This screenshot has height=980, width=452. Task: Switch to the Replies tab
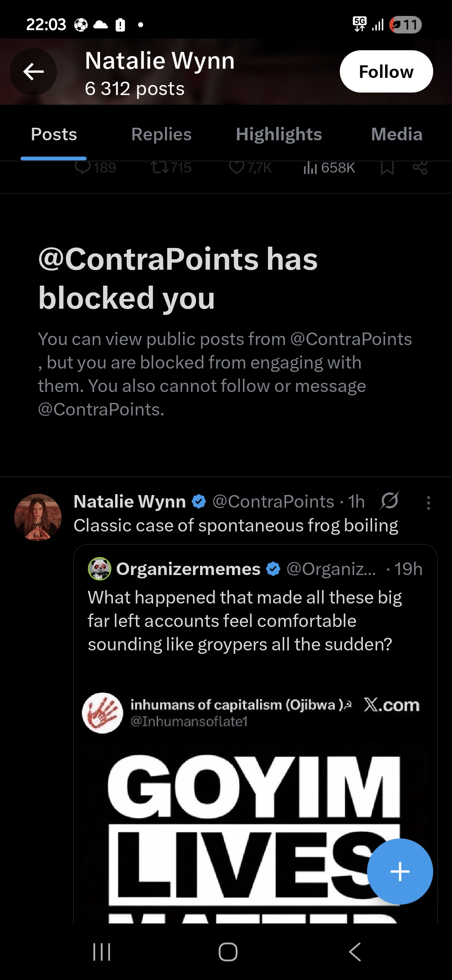161,134
